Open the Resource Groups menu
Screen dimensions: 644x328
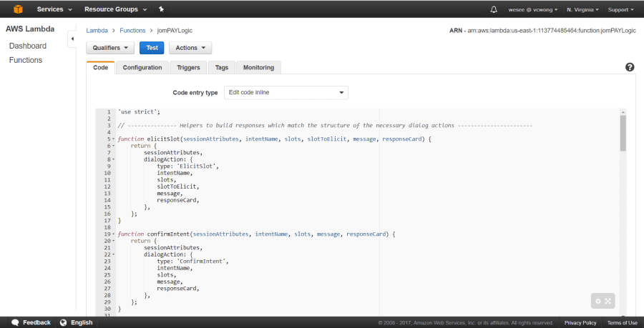pos(116,9)
